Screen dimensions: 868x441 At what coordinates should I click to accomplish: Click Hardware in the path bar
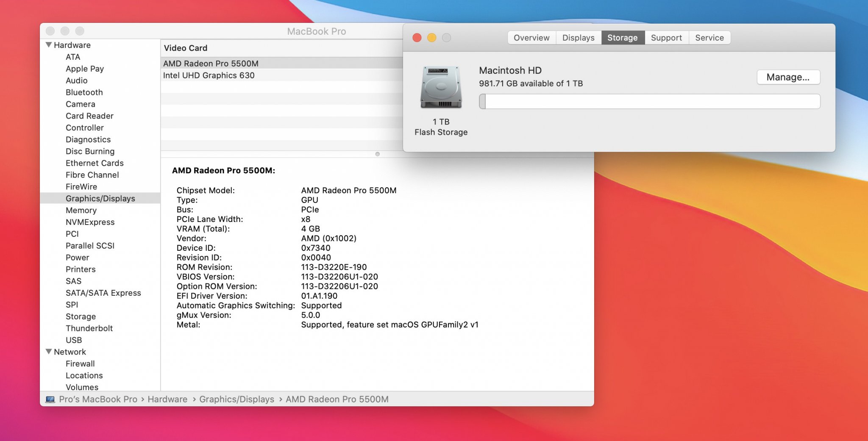(167, 399)
